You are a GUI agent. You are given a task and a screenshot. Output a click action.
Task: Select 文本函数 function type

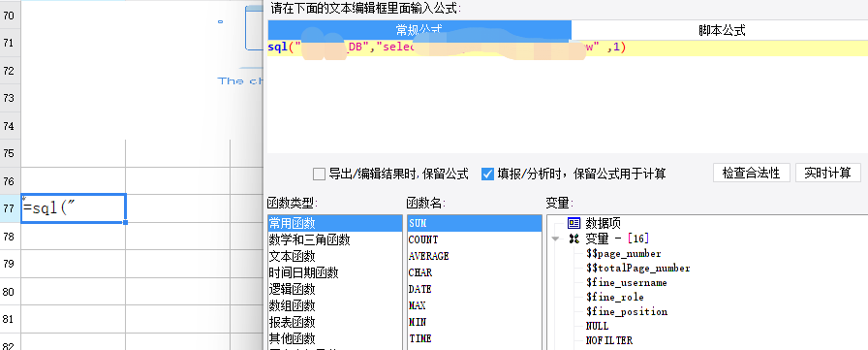pyautogui.click(x=335, y=256)
